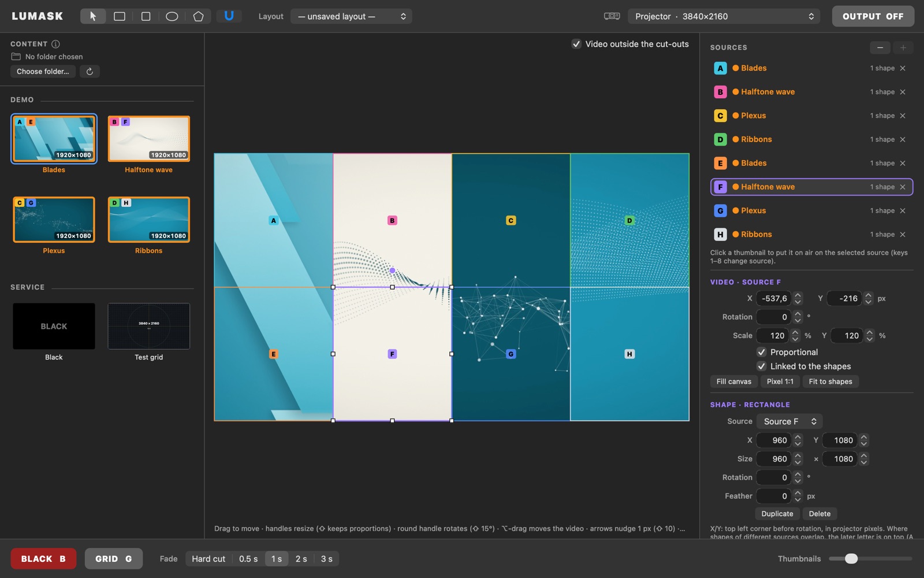This screenshot has height=578, width=924.
Task: Toggle the Proportional scale checkbox
Action: pyautogui.click(x=762, y=352)
